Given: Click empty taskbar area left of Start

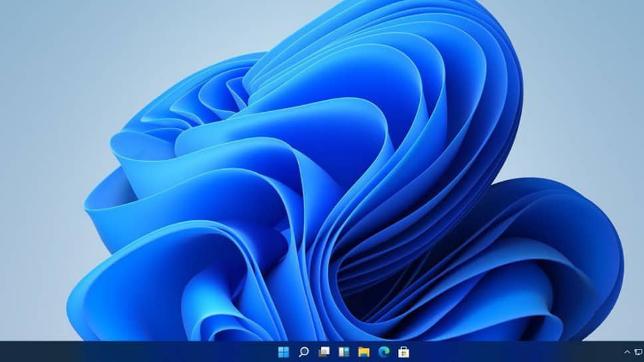Looking at the screenshot, I should [x=133, y=351].
